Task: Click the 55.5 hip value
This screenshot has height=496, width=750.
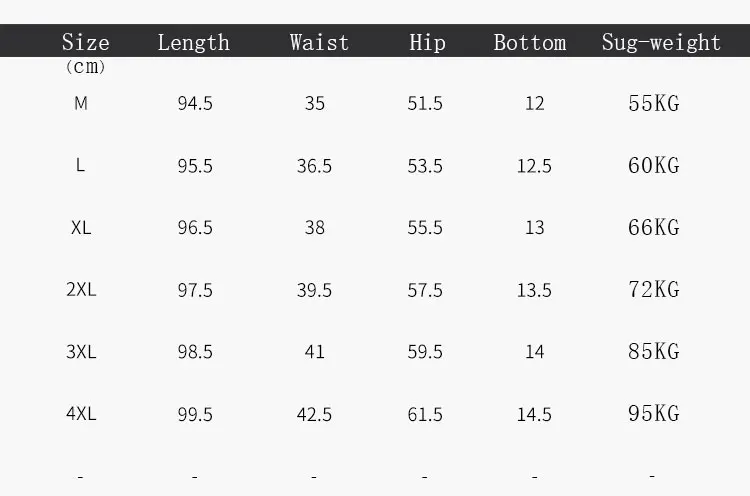Action: coord(425,228)
